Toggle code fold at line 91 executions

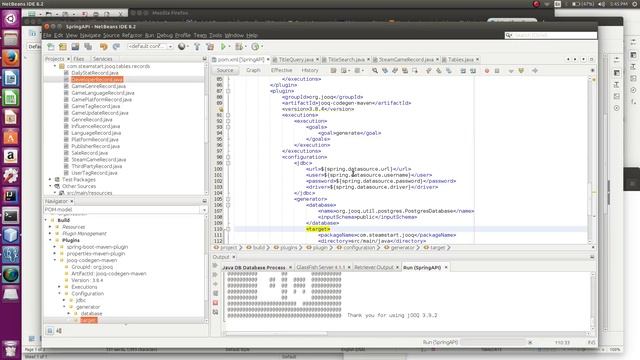228,115
